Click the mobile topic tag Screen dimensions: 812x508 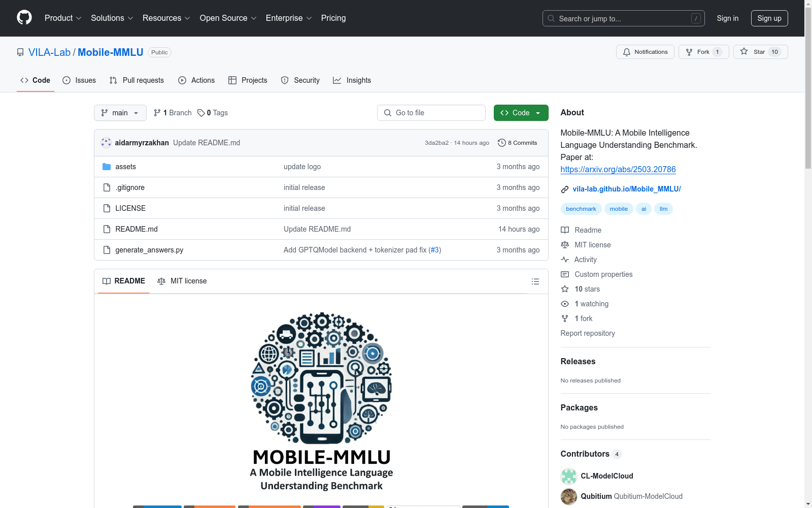click(619, 209)
